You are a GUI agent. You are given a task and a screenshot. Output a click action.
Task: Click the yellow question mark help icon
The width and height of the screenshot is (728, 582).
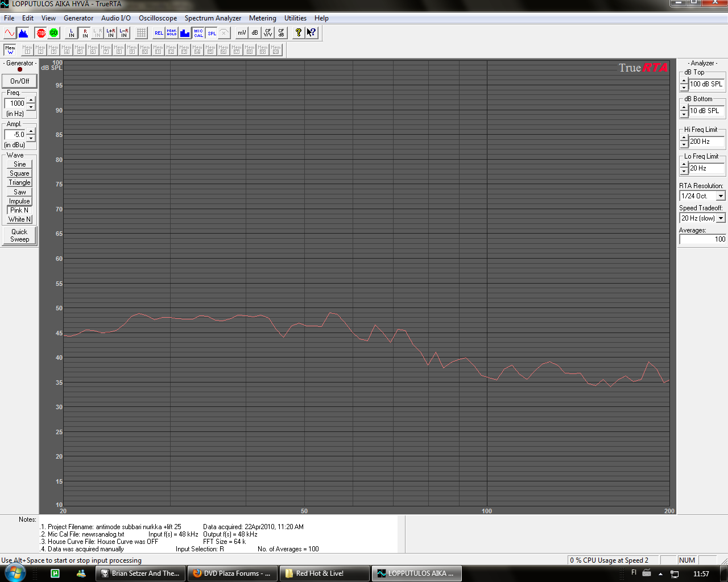(x=298, y=33)
